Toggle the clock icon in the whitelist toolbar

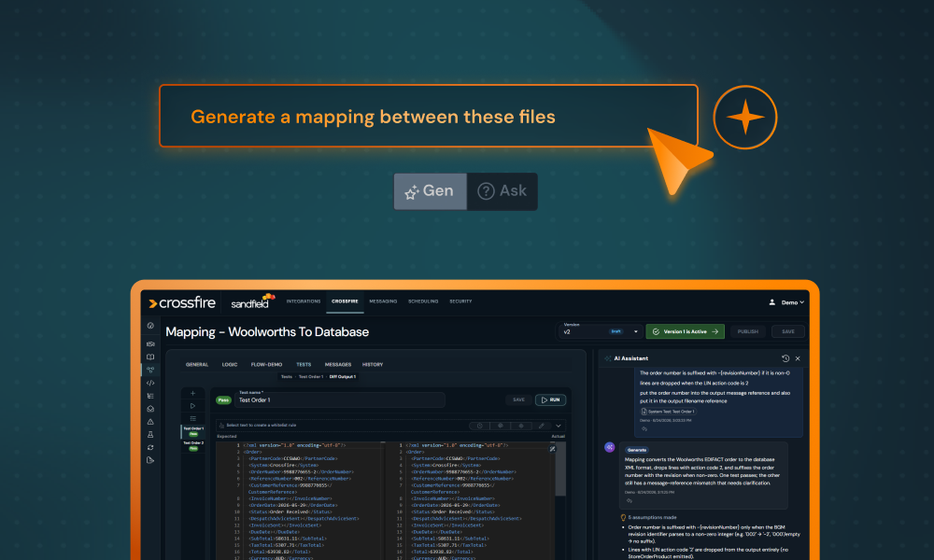coord(479,426)
